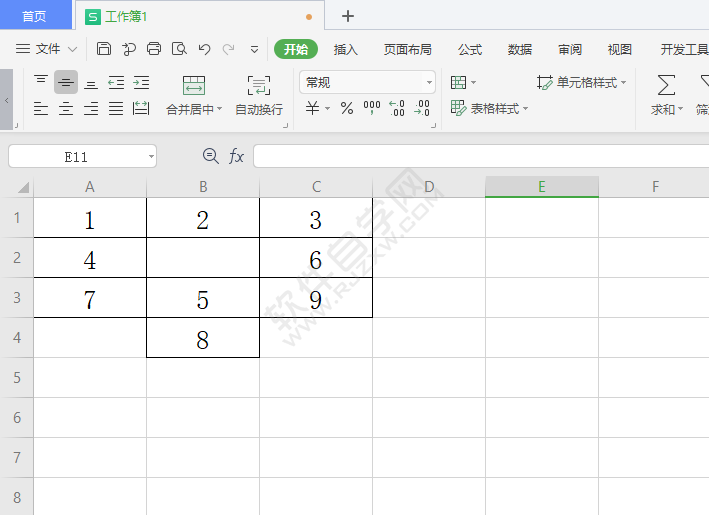This screenshot has height=515, width=709.
Task: Click the Save icon in quick toolbar
Action: 104,49
